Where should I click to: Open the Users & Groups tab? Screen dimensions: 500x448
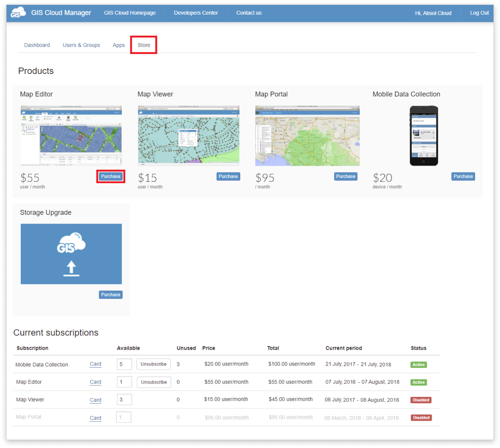(x=81, y=45)
